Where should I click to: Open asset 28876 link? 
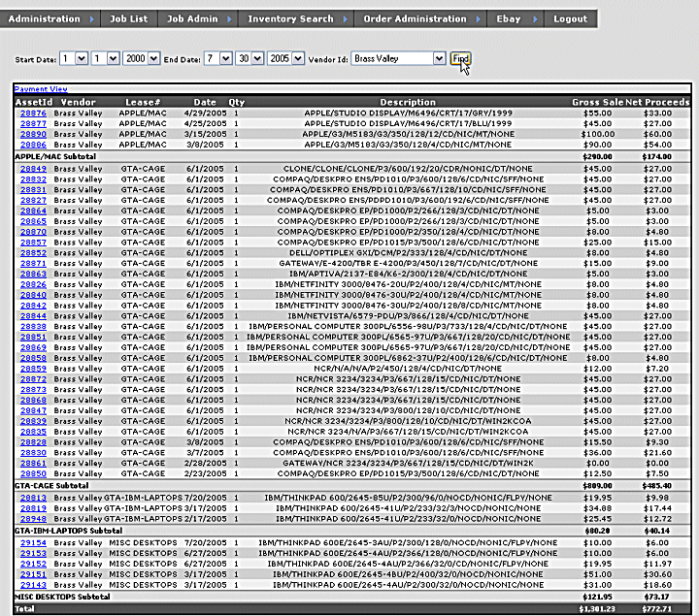(x=33, y=113)
